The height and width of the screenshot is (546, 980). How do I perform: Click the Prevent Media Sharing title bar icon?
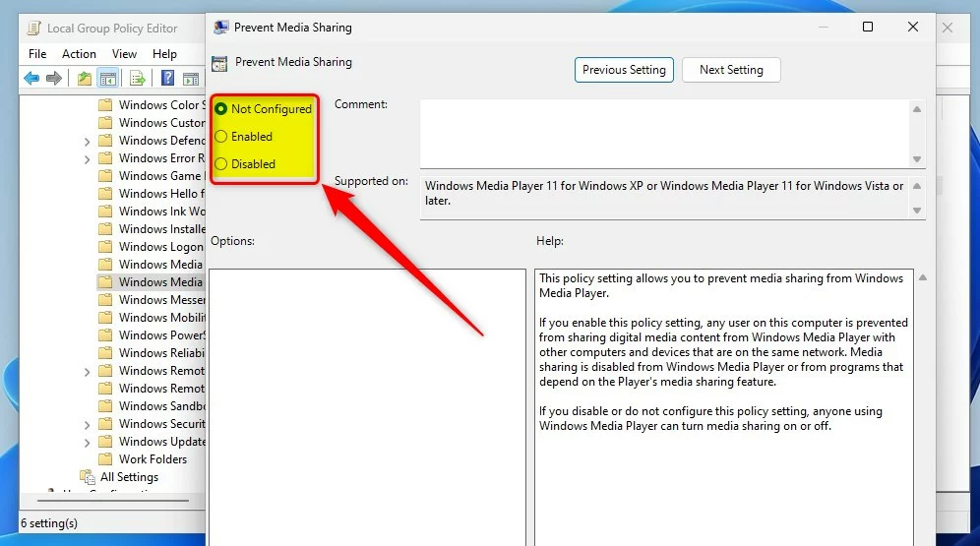point(220,27)
